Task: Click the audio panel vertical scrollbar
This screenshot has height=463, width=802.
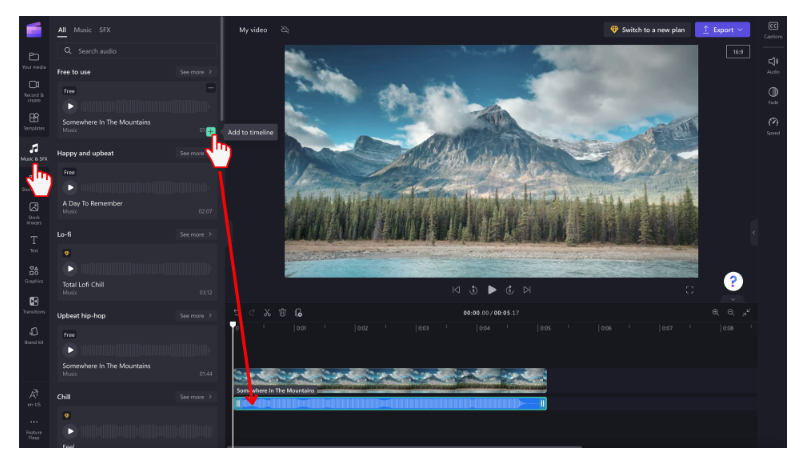Action: pos(221,70)
